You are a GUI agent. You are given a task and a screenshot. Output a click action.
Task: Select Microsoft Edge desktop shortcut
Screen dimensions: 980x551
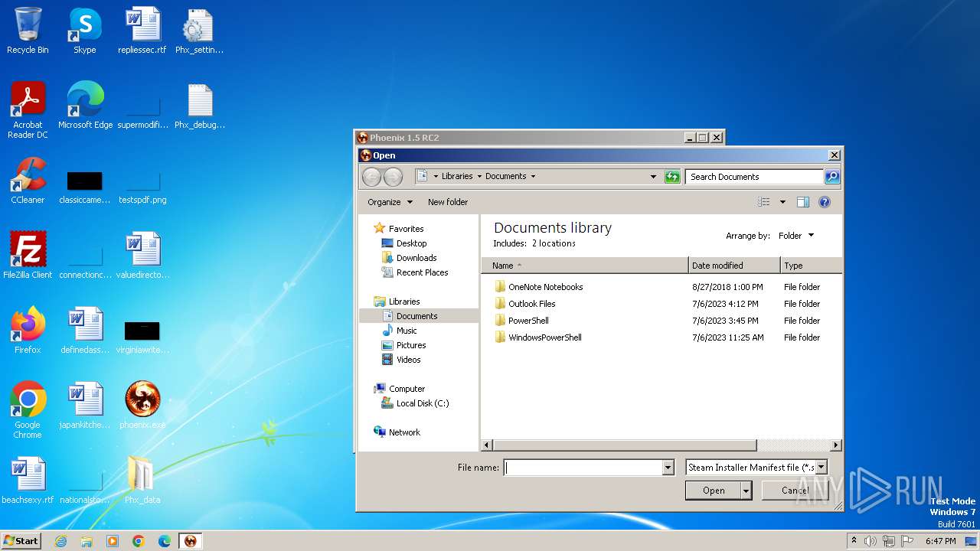click(x=85, y=106)
